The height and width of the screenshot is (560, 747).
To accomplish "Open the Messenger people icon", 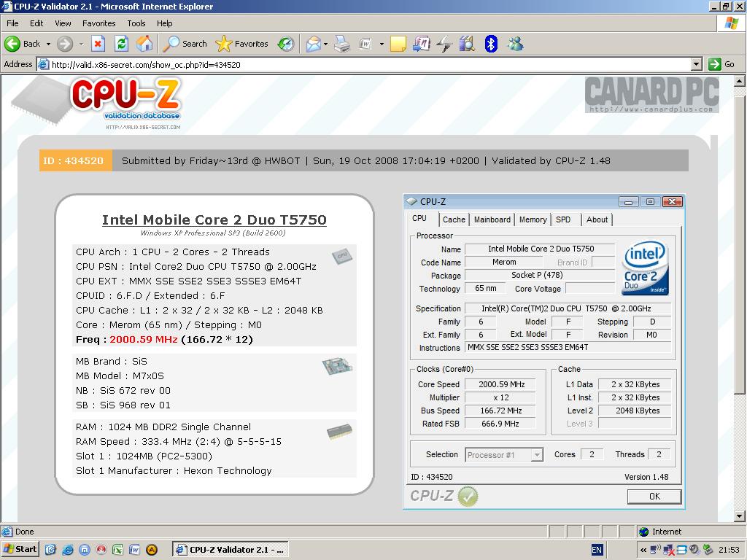I will (x=516, y=44).
